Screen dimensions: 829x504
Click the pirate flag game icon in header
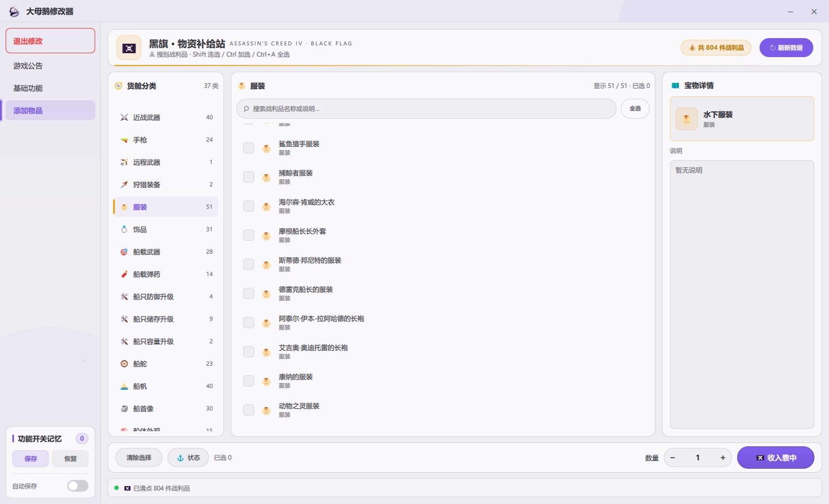[x=129, y=48]
